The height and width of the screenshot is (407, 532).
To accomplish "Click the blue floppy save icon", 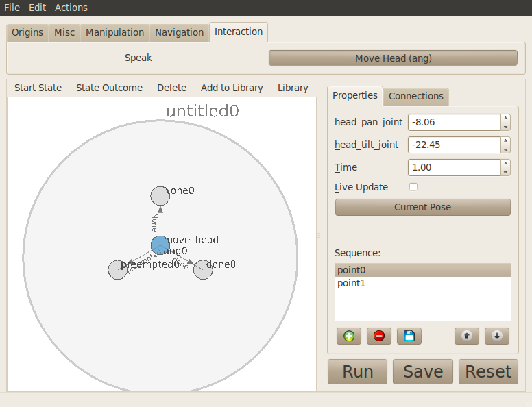I will pyautogui.click(x=409, y=336).
